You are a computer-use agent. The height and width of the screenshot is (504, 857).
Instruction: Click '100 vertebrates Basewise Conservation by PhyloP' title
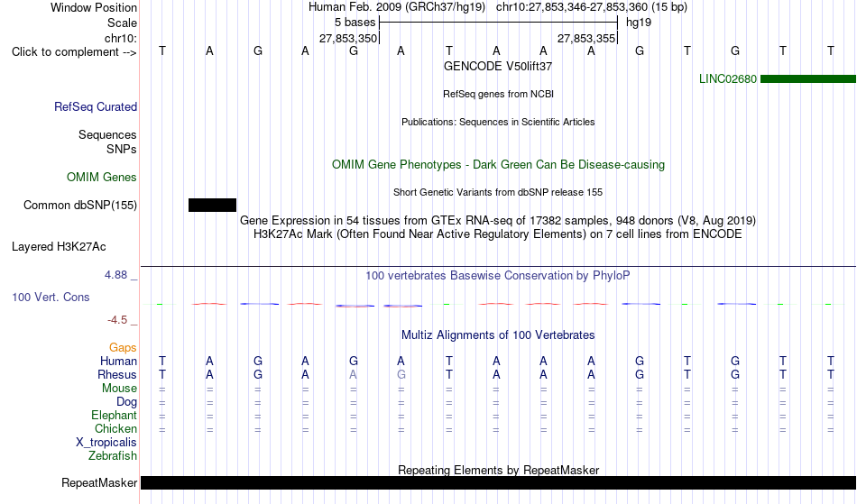(x=498, y=275)
